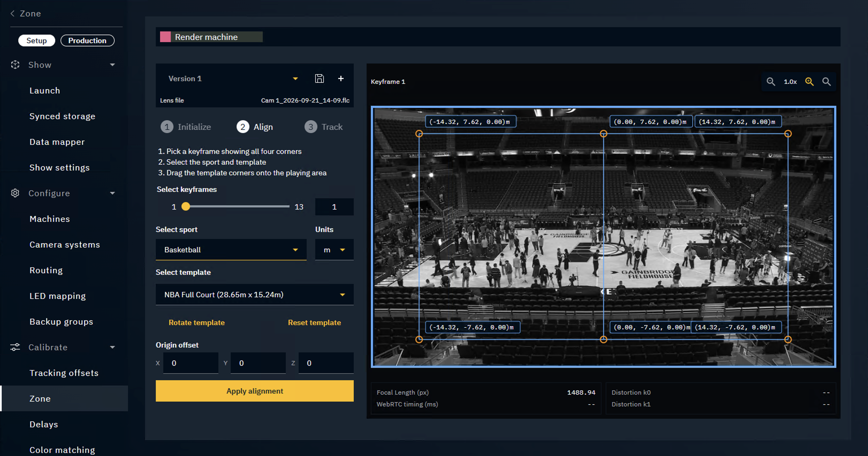Go to the Track step
Screen dimensions: 868x456
(323, 127)
